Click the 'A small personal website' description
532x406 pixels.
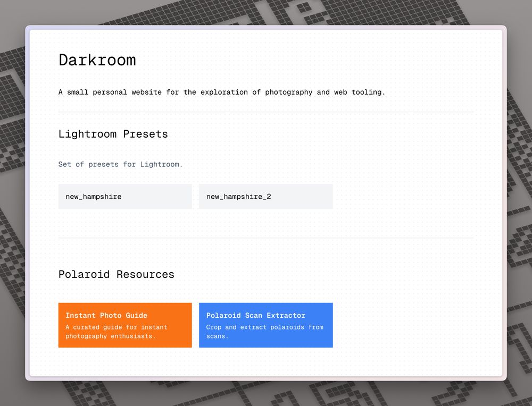click(x=222, y=92)
